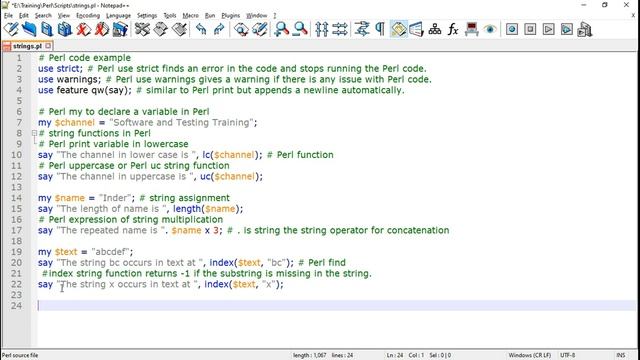
Task: Open the Window menu
Action: point(256,16)
